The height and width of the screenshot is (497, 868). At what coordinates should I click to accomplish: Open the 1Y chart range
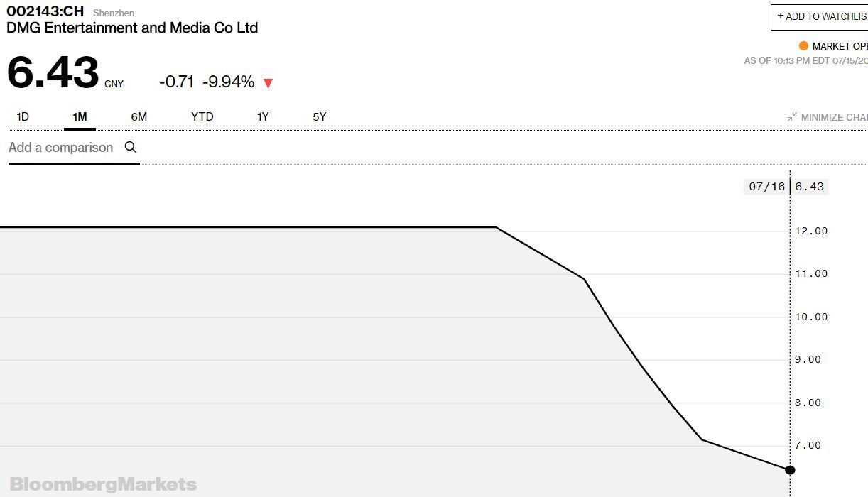[x=263, y=117]
